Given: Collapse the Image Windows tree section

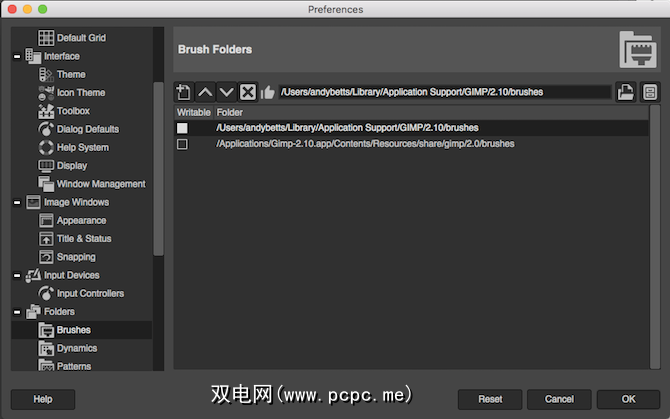Looking at the screenshot, I should 17,202.
